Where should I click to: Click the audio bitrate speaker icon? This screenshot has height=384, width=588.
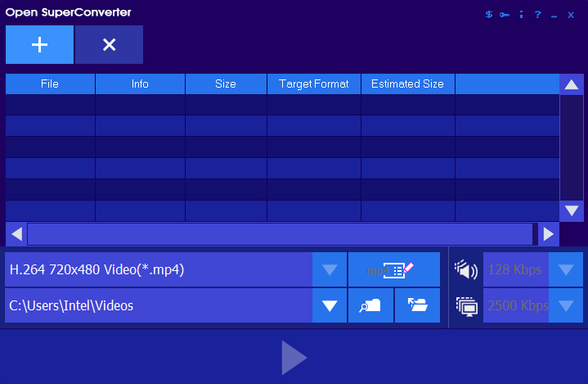(x=465, y=269)
